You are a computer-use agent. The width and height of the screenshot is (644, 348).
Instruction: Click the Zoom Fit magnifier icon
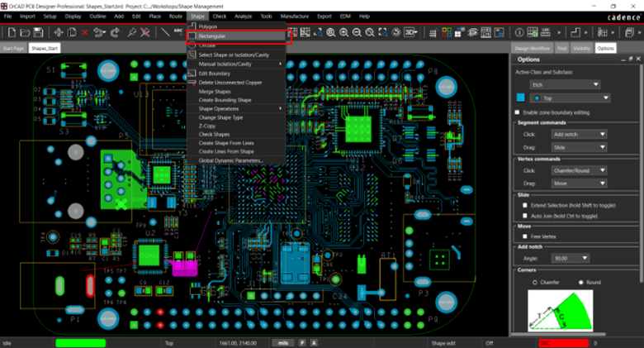coord(331,32)
